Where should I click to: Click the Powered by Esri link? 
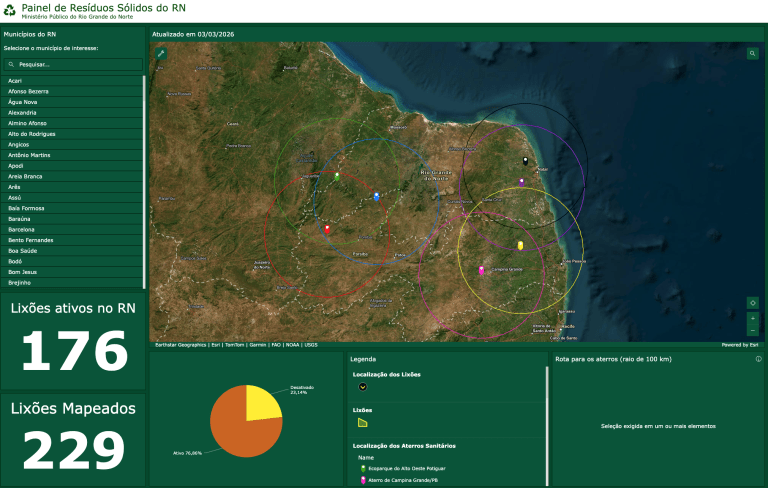[x=740, y=345]
